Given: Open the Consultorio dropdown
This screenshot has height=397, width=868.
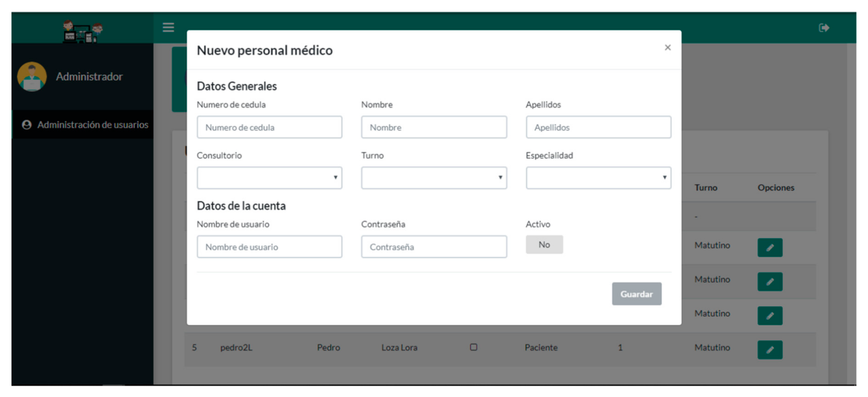Looking at the screenshot, I should click(x=269, y=178).
